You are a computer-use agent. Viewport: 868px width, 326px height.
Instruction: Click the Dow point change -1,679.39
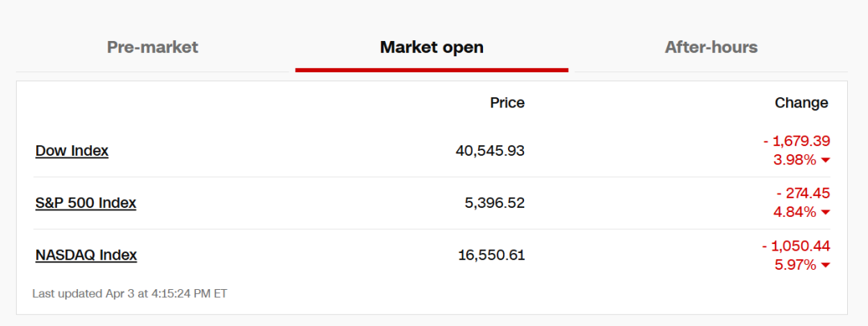[796, 141]
